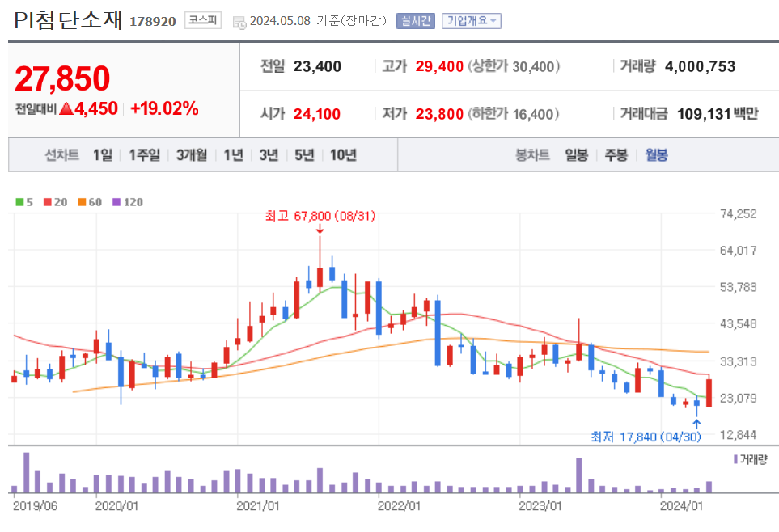Open the 기업개요 dropdown
Viewport: 779px width, 532px height.
471,21
